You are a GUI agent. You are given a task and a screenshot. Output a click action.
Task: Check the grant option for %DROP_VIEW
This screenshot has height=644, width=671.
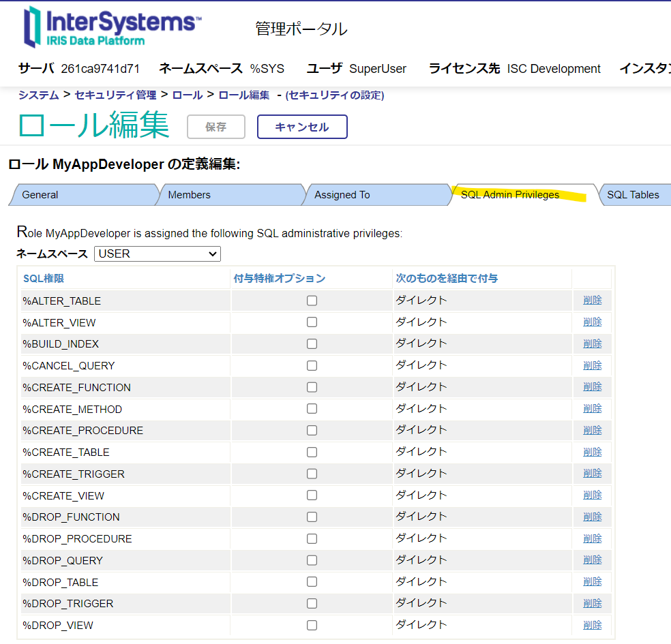(x=312, y=625)
